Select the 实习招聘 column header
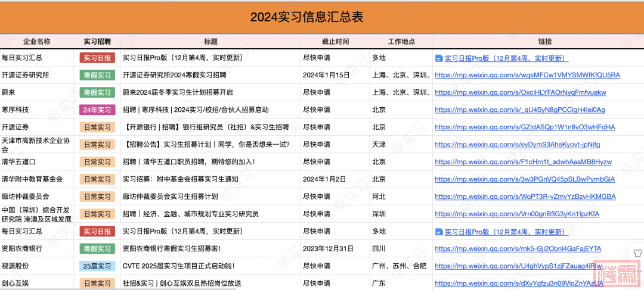Image resolution: width=644 pixels, height=290 pixels. tap(97, 42)
